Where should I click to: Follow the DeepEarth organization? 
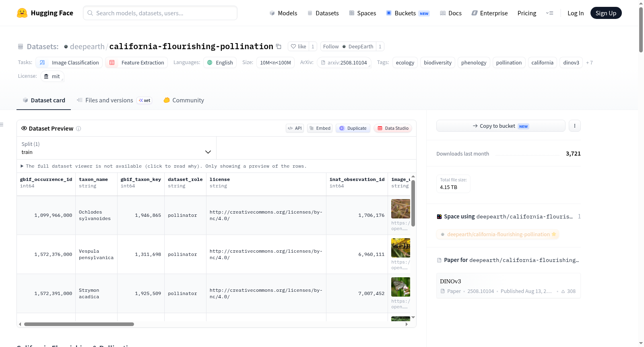[348, 46]
